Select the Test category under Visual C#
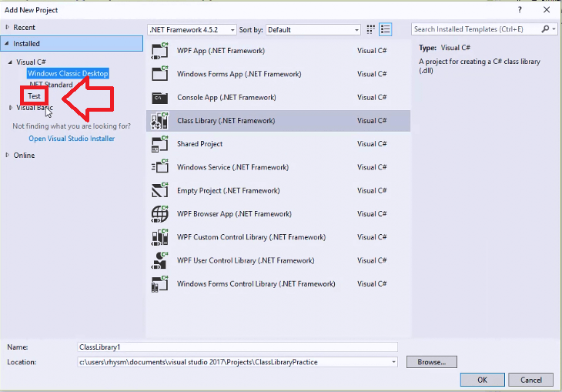This screenshot has width=562, height=392. (x=34, y=96)
